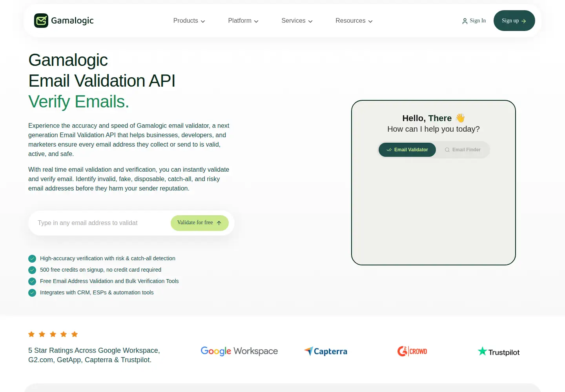Click the "Email Validation API" heading
565x392 pixels.
[102, 81]
